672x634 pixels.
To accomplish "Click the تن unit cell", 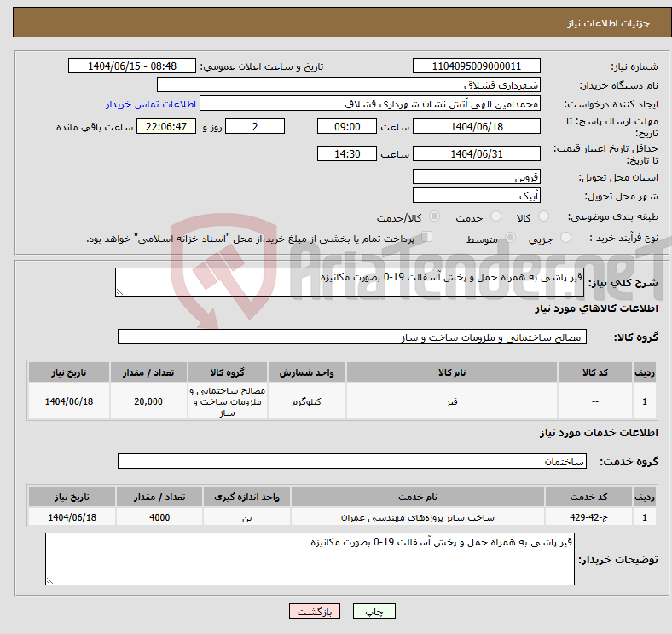I will click(x=246, y=517).
